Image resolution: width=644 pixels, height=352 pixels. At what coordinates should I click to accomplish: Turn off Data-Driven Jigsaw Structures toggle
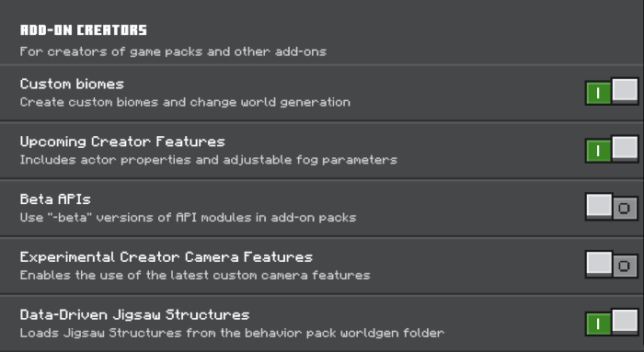click(x=612, y=323)
